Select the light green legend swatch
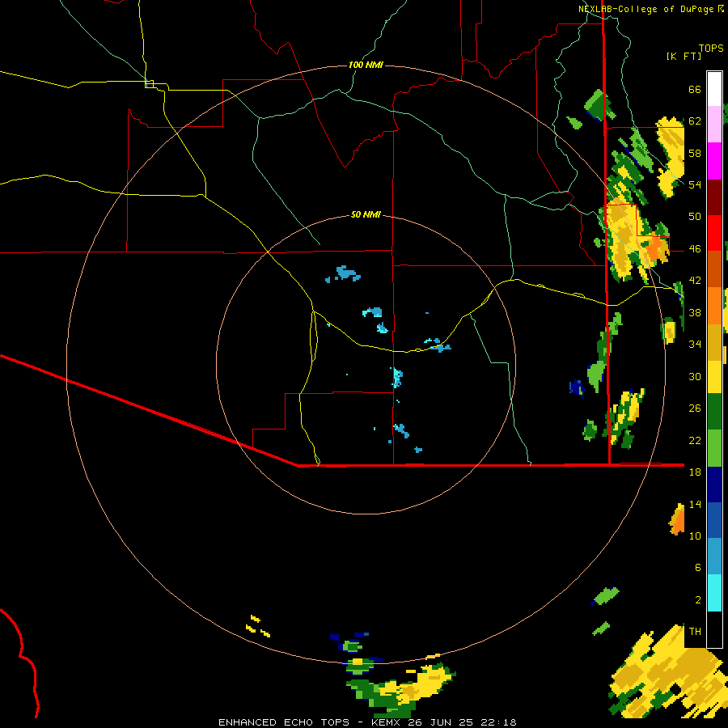Screen dimensions: 728x728 pos(714,448)
